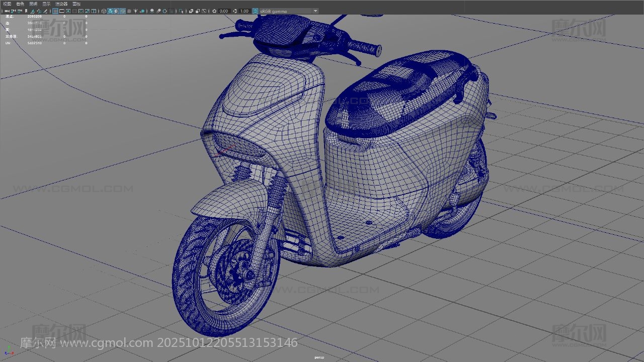Open the 视图 (View) menu

(7, 4)
